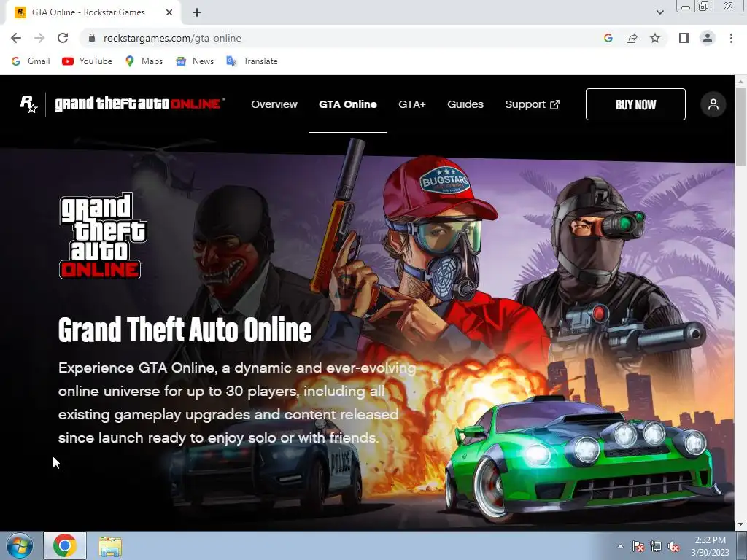Open the Rockstar account user icon
Screen dimensions: 747x560
pos(713,104)
